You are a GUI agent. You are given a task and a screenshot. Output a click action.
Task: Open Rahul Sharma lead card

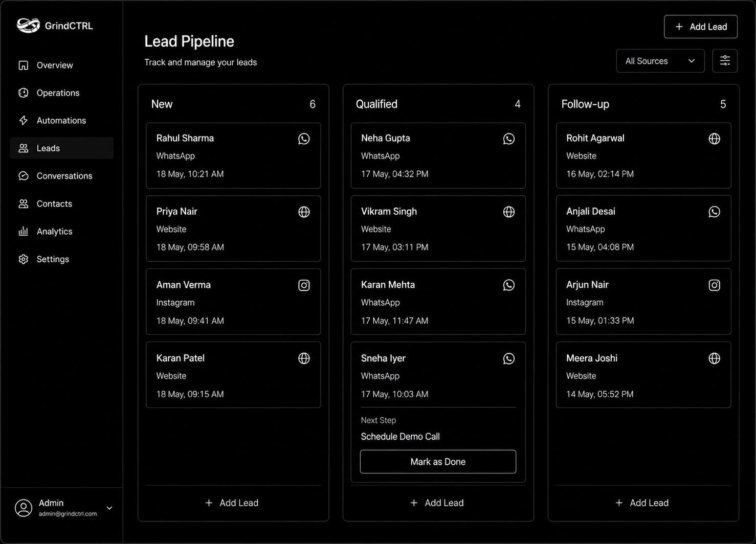tap(233, 155)
